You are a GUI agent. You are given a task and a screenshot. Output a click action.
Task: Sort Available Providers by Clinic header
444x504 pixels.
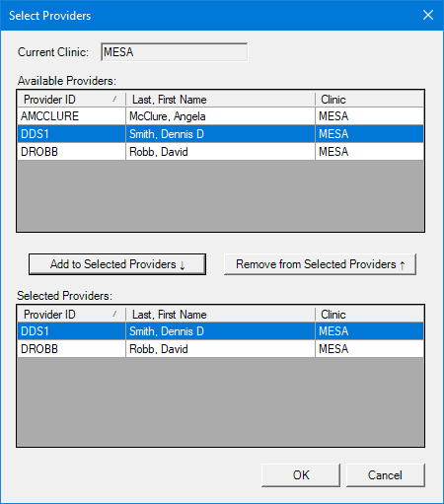point(369,99)
